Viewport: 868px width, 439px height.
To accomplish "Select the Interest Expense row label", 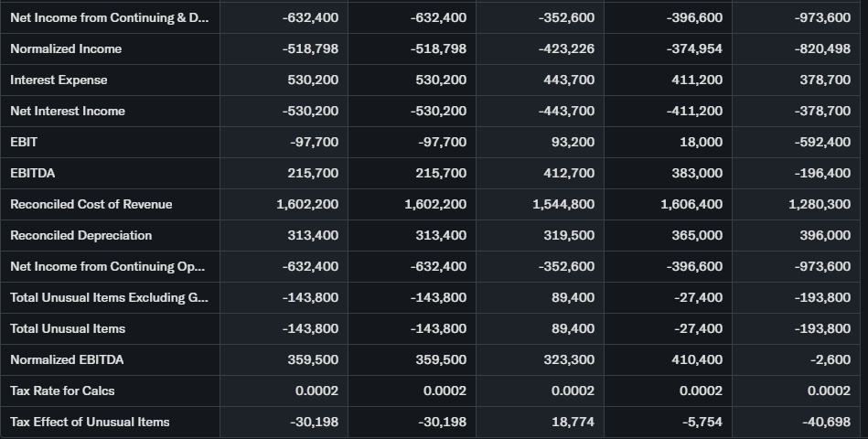I will pos(59,80).
